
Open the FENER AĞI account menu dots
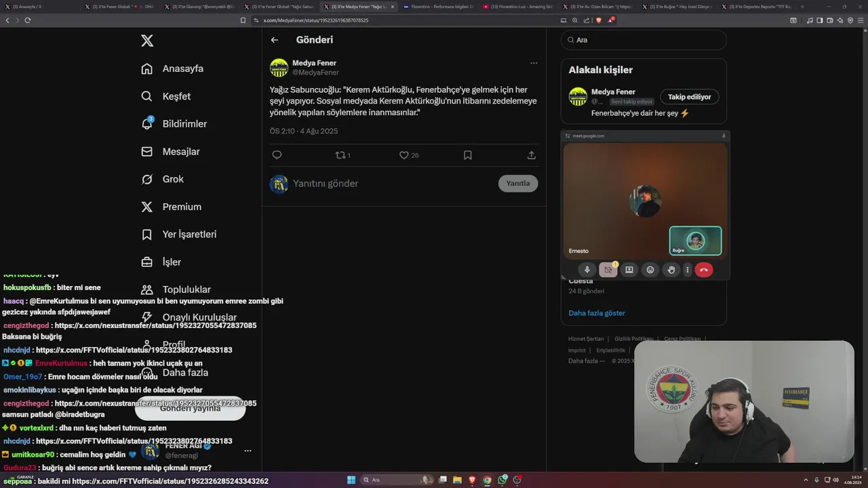pyautogui.click(x=248, y=451)
